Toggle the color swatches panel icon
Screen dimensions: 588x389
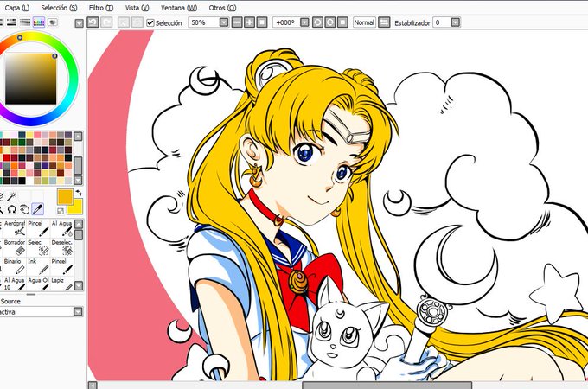click(38, 22)
